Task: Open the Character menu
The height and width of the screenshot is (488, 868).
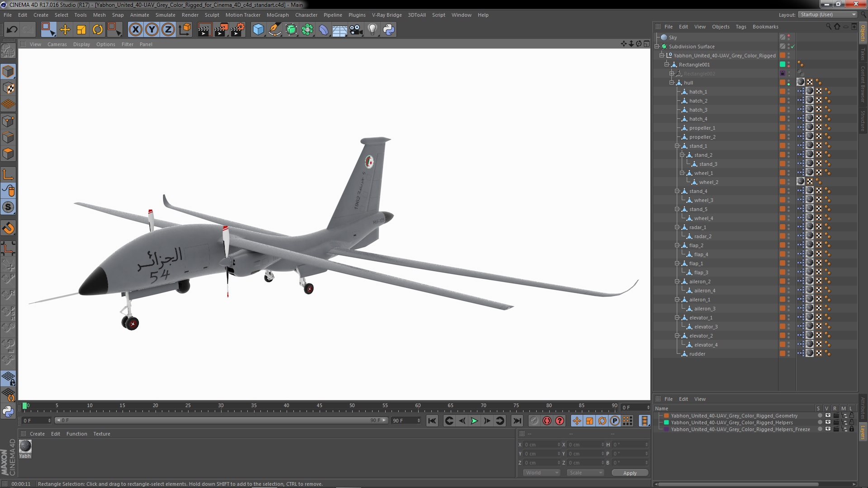Action: point(306,15)
